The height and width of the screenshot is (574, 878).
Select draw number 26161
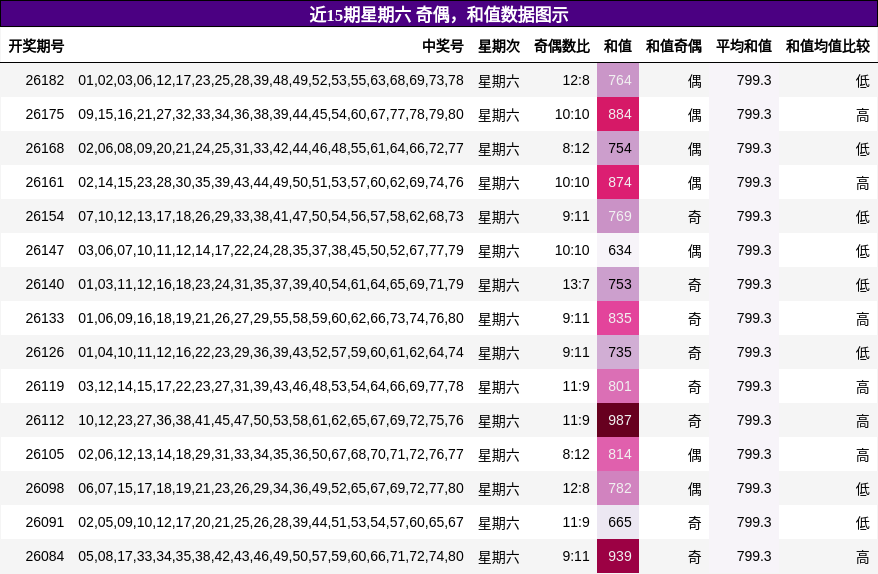click(x=45, y=183)
